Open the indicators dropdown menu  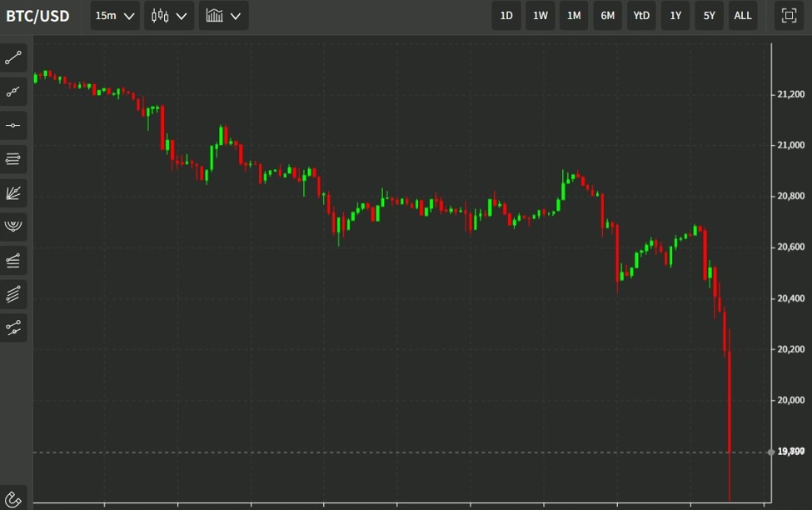click(222, 15)
